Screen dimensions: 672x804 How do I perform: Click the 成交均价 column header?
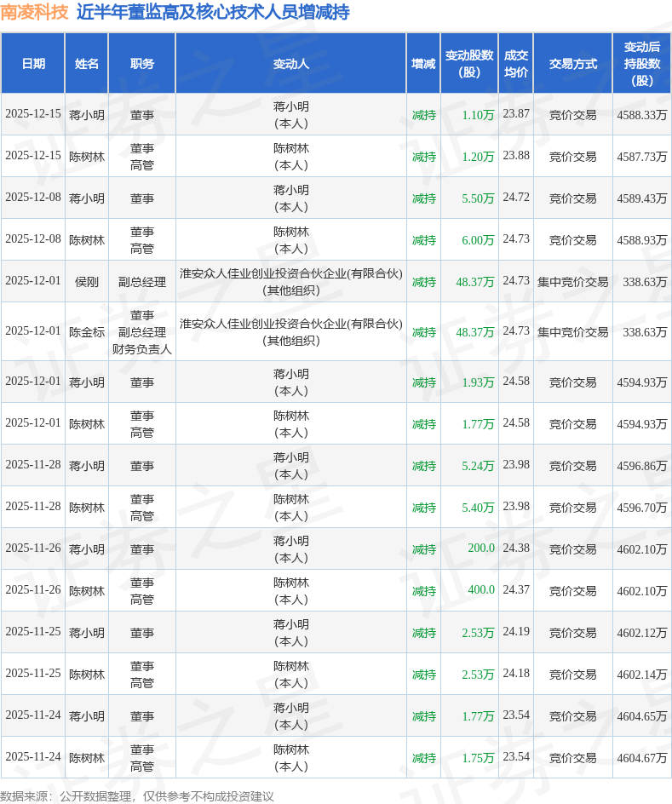coord(516,64)
